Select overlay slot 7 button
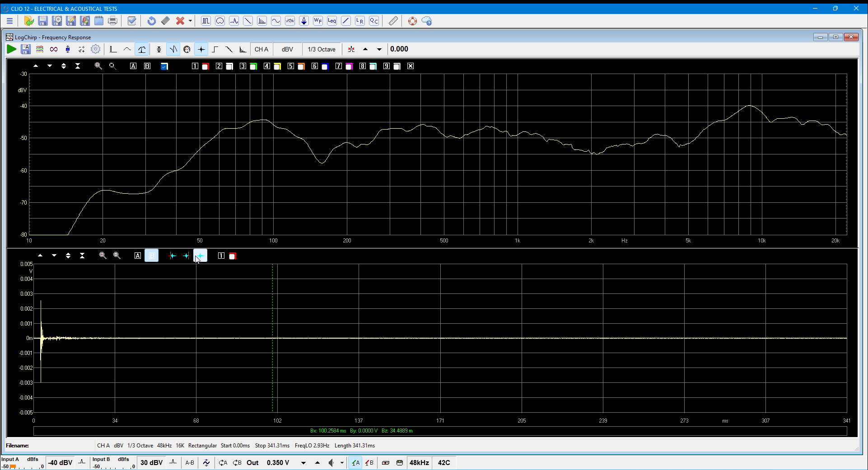This screenshot has height=470, width=868. tap(339, 66)
